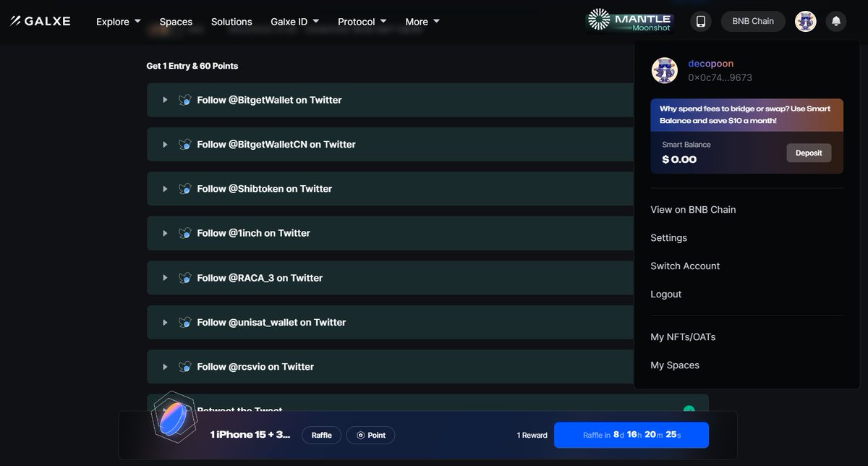Viewport: 868px width, 466px height.
Task: Open the mobile app phone icon
Action: [x=700, y=21]
